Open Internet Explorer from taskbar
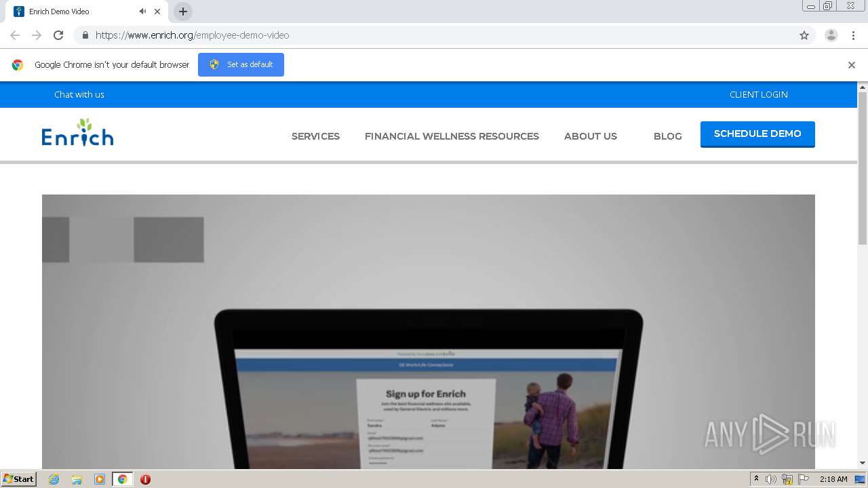This screenshot has width=868, height=488. point(54,479)
